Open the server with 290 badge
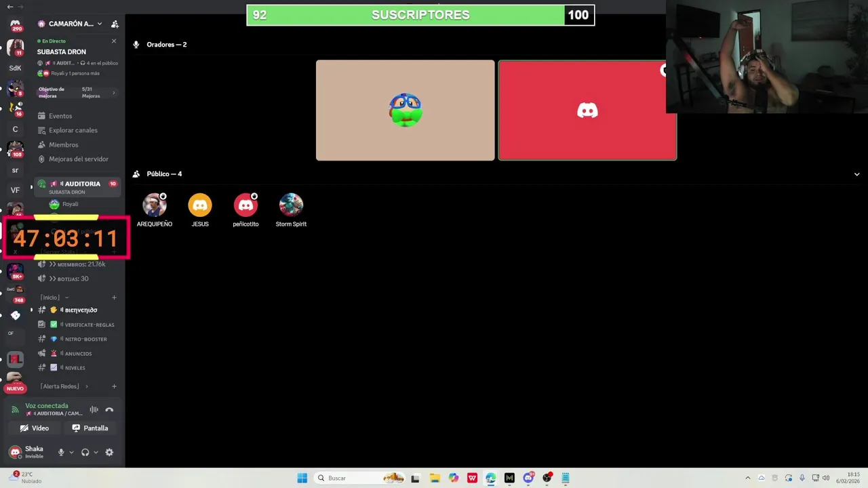The height and width of the screenshot is (488, 868). tap(15, 25)
